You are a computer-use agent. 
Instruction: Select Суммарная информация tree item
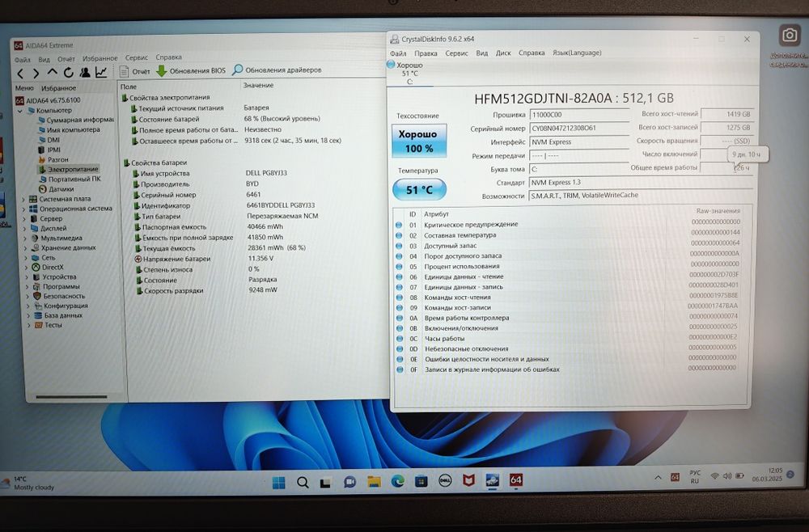[x=76, y=120]
